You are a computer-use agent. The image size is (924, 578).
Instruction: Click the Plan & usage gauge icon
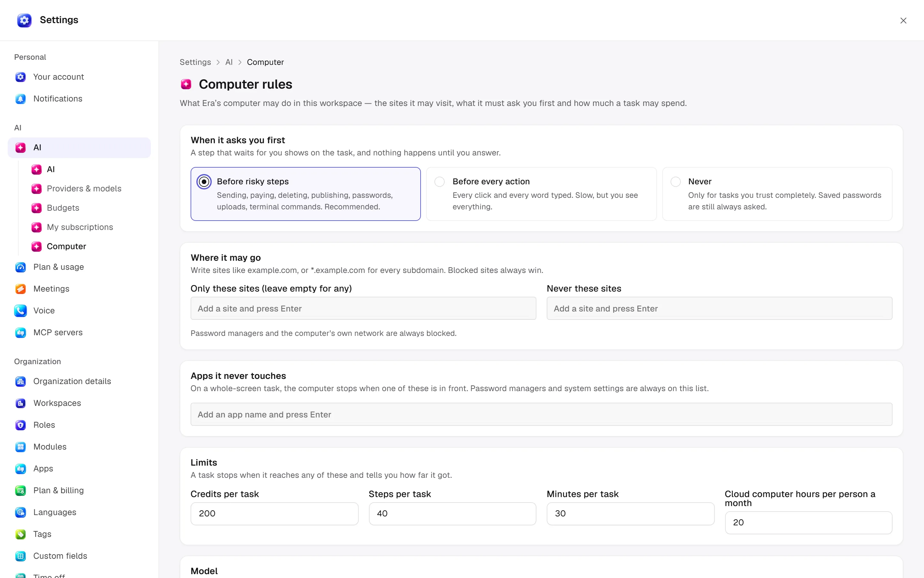[x=21, y=267]
